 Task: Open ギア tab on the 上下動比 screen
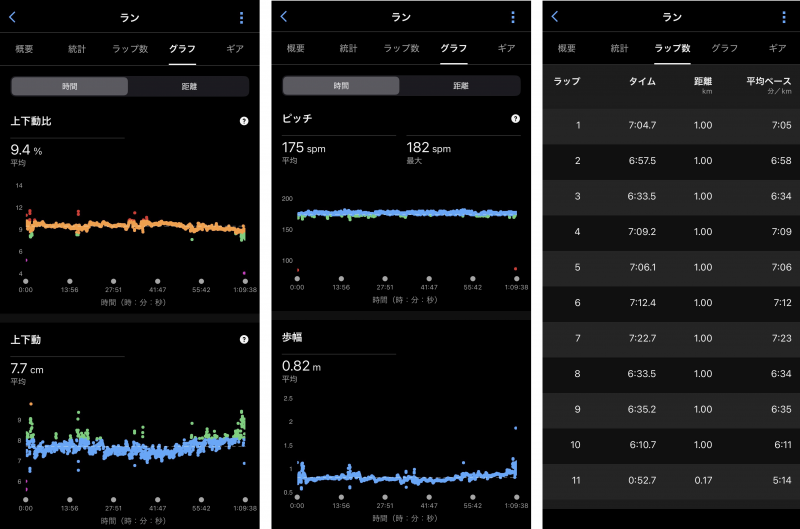point(234,48)
